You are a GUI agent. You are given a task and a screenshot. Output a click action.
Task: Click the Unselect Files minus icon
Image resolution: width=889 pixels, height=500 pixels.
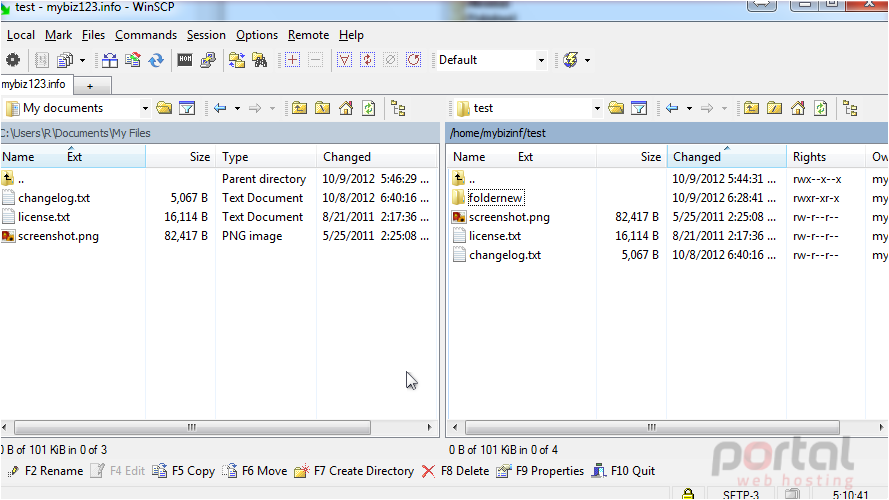click(x=316, y=60)
